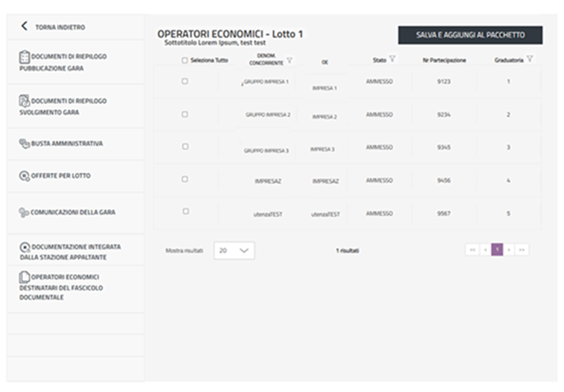Open the Stato column filter
This screenshot has width=564, height=392.
coord(392,59)
